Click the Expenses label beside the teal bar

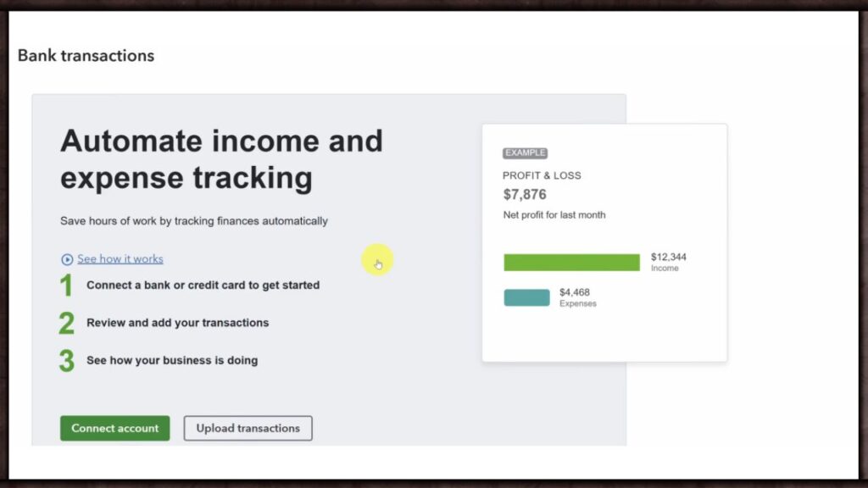point(577,304)
